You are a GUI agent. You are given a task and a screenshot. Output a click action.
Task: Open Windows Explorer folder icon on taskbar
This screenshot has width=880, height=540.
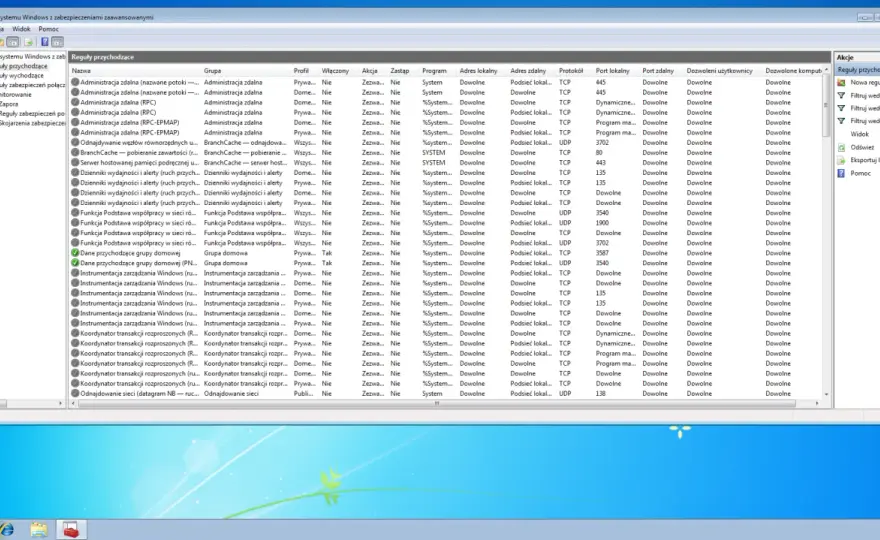click(x=39, y=529)
